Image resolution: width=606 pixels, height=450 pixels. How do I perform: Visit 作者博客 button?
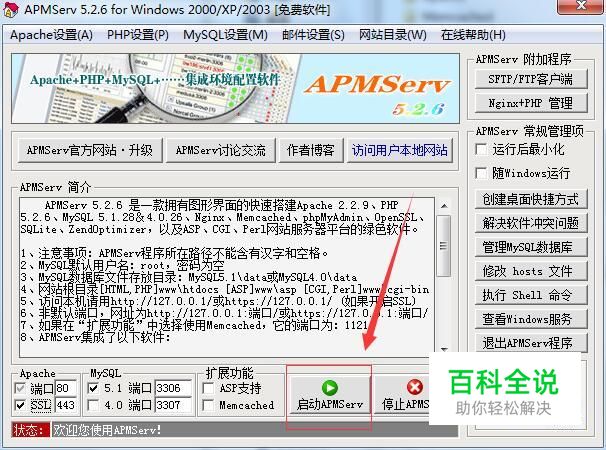click(311, 150)
